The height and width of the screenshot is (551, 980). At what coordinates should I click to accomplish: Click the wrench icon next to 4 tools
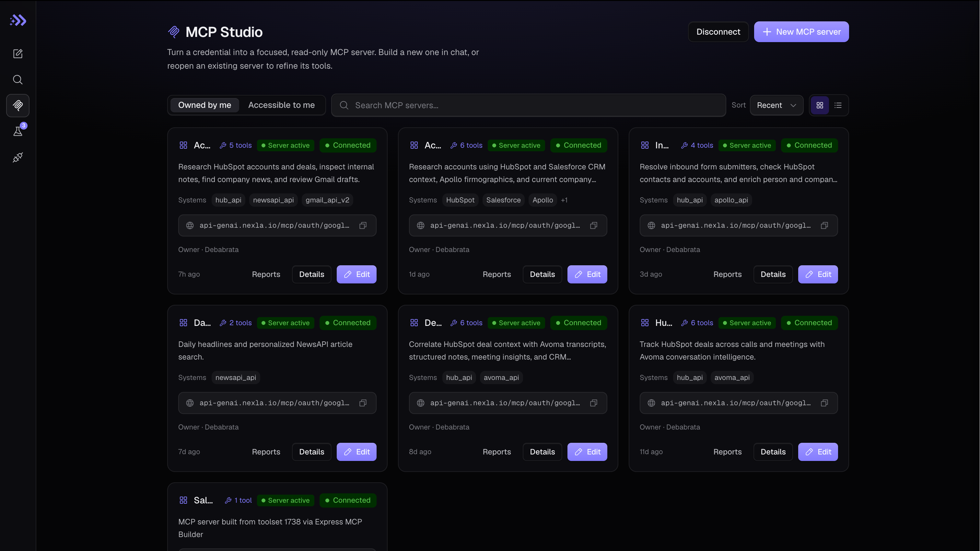684,145
